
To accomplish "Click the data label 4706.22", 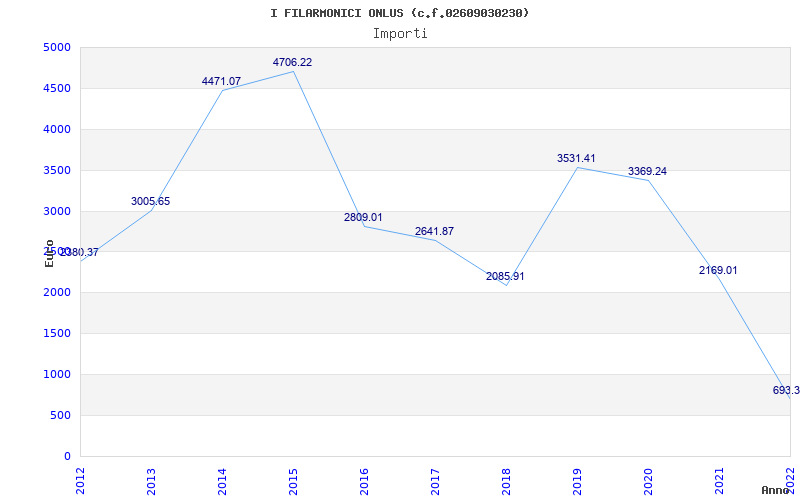I will [292, 62].
